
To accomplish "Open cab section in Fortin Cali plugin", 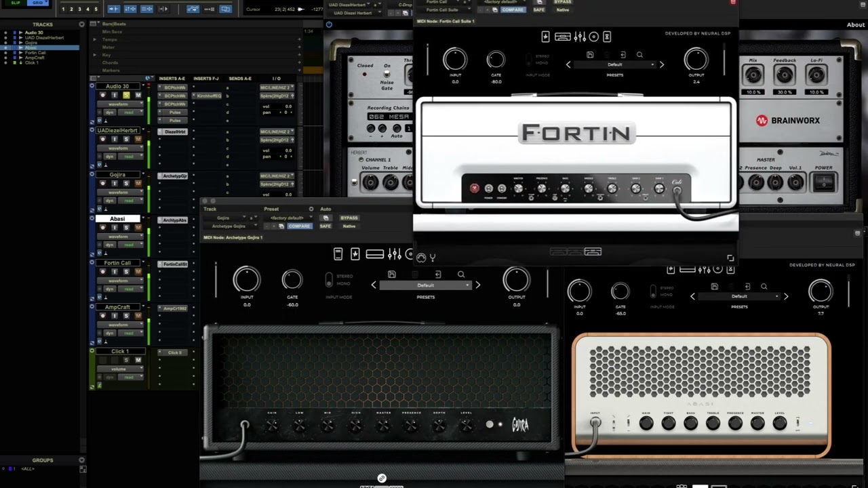I will tap(594, 37).
